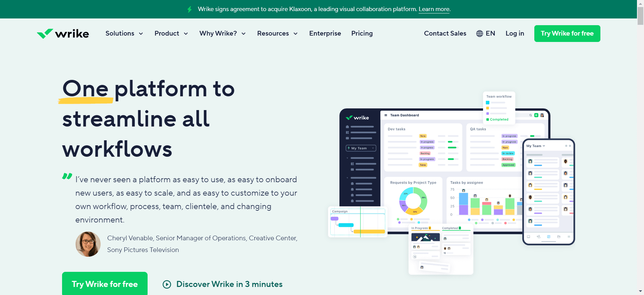Open the Pricing page
Viewport: 644px width, 295px height.
tap(362, 34)
